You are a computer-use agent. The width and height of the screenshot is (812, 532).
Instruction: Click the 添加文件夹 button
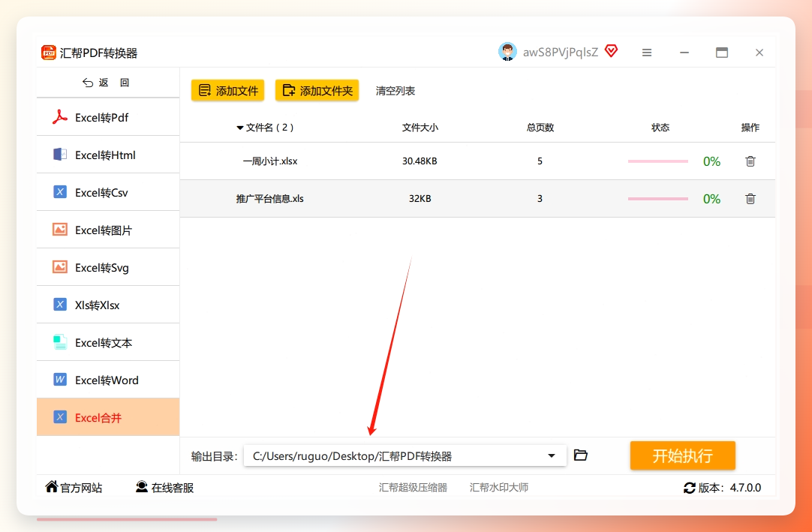point(317,91)
